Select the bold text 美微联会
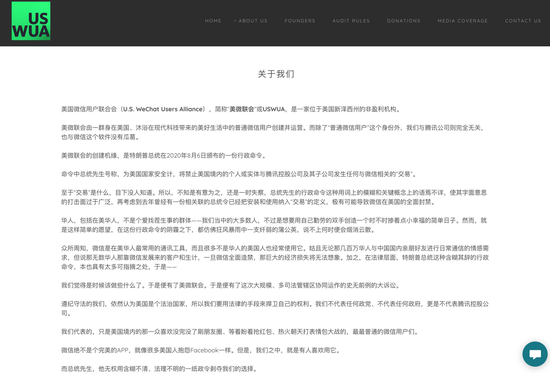Screen dimensions: 550x374 (x=242, y=109)
